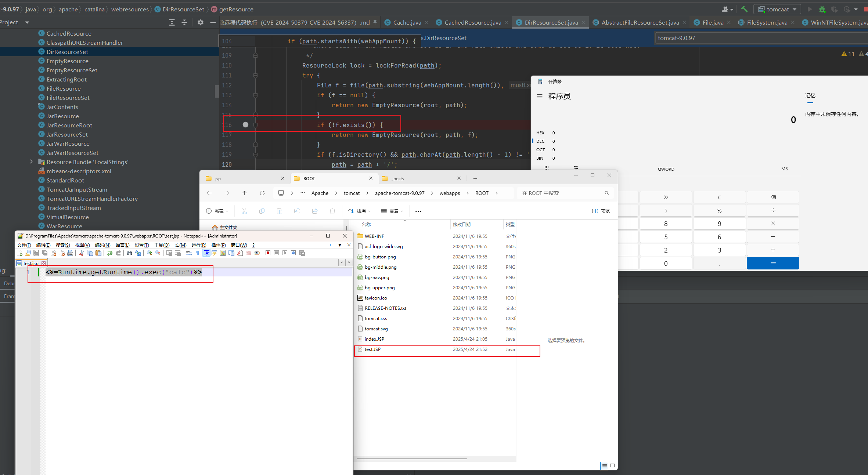Save file using Notepad++ save icon
This screenshot has height=475, width=868.
pos(36,253)
